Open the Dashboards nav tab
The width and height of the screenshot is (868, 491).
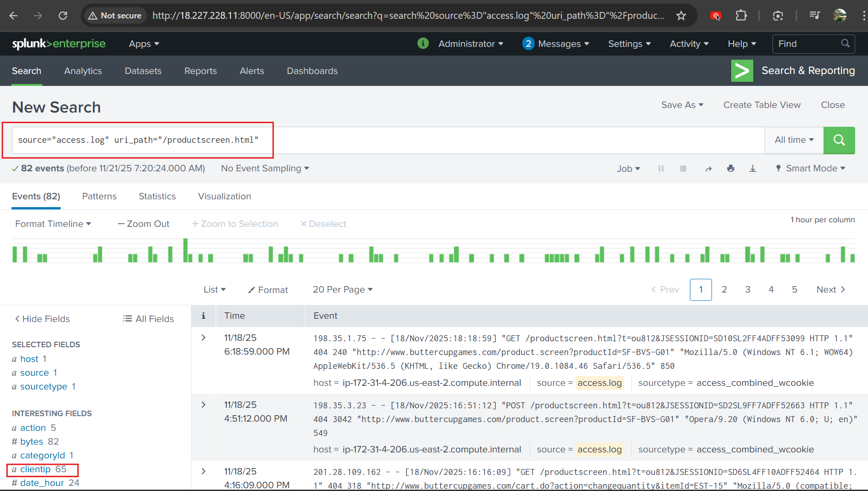click(x=312, y=71)
